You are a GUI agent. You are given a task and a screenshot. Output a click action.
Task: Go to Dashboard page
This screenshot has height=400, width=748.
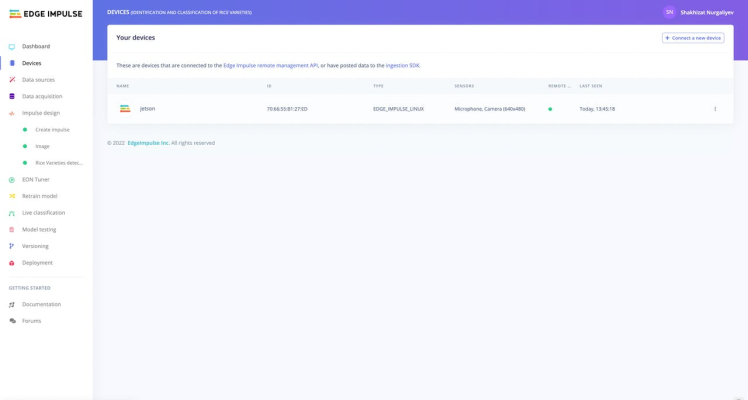click(x=36, y=46)
